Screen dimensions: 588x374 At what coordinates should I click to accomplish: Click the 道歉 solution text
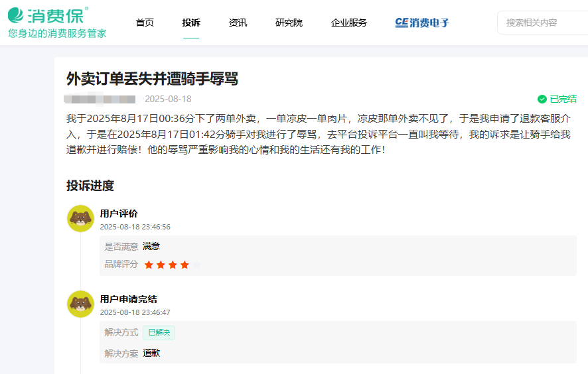pyautogui.click(x=151, y=353)
